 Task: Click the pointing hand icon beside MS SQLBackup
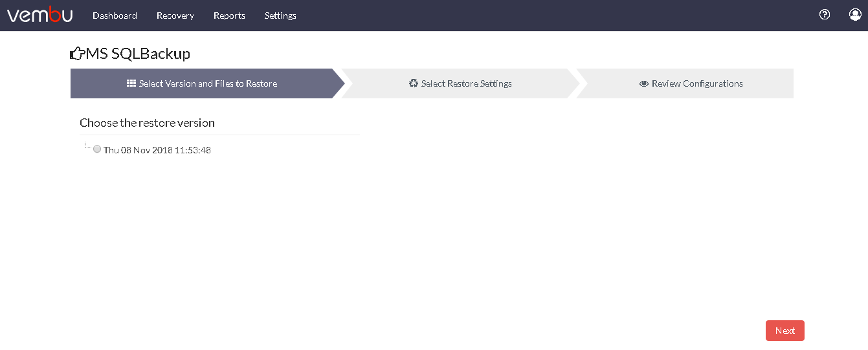pyautogui.click(x=77, y=54)
